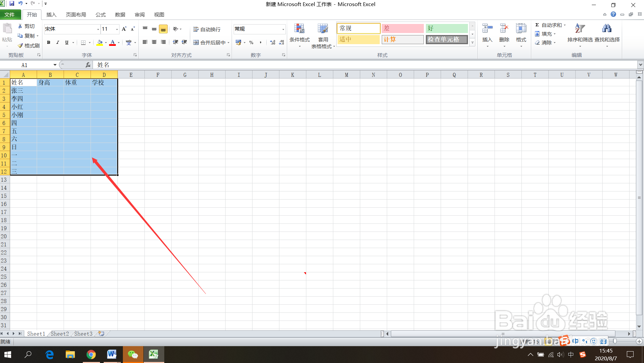Open Sort and Filter (排序和筛选)
The image size is (644, 363).
(580, 35)
